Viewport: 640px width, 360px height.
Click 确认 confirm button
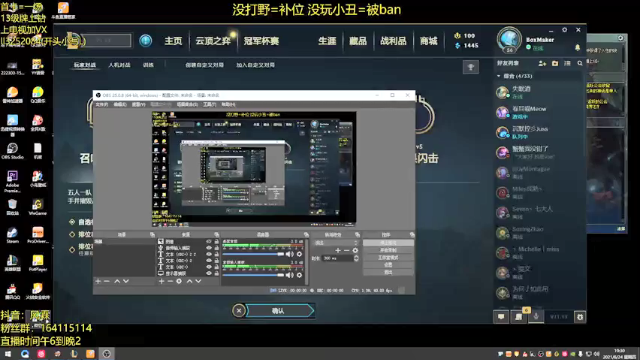[280, 311]
